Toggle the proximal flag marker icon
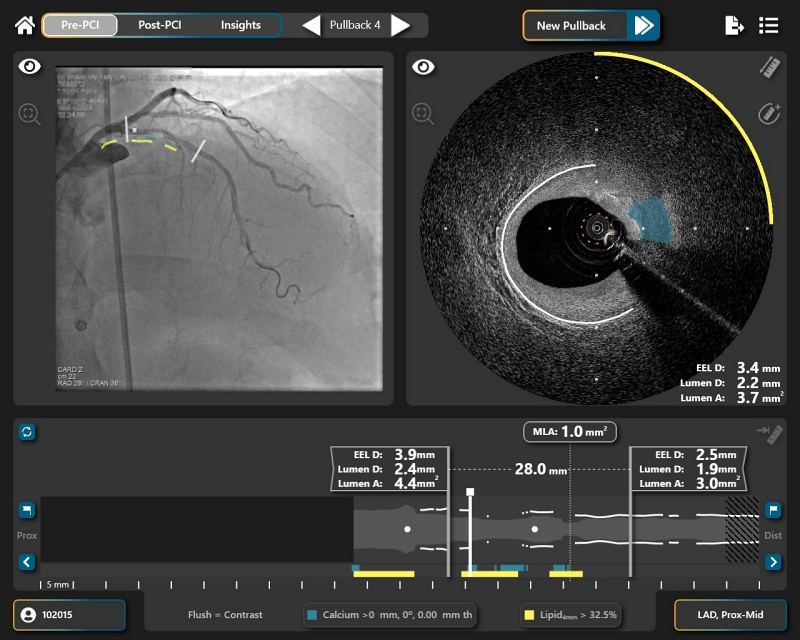This screenshot has width=800, height=640. [x=27, y=511]
